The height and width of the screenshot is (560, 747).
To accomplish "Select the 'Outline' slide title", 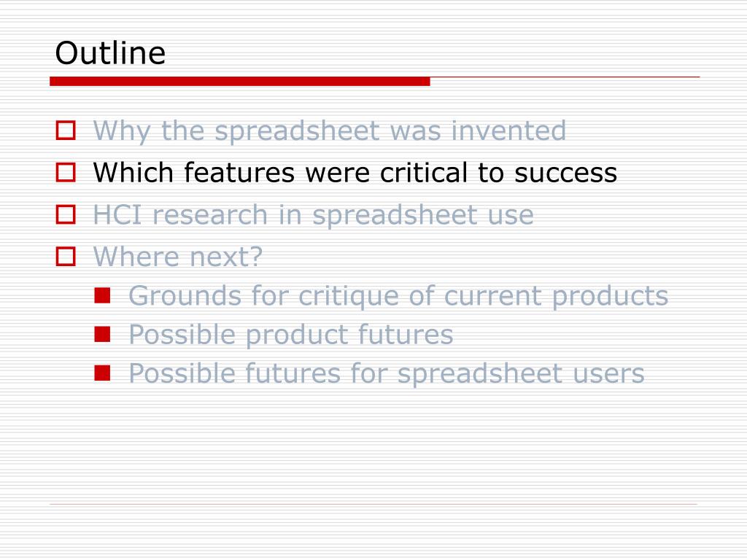I will pyautogui.click(x=111, y=52).
